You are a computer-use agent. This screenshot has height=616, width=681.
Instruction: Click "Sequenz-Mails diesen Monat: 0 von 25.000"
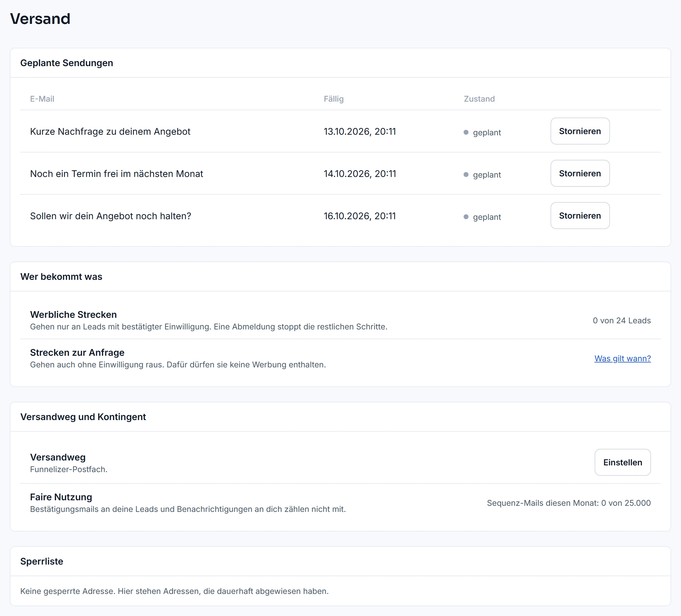(x=569, y=503)
